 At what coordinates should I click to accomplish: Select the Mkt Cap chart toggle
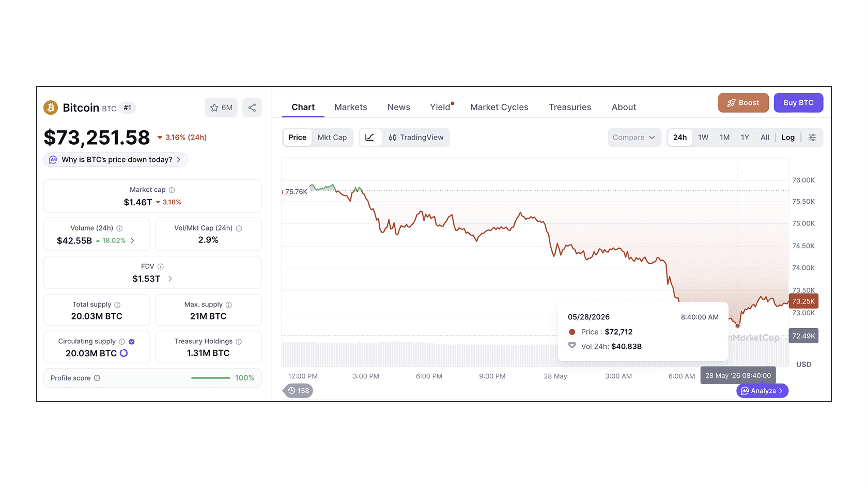(332, 138)
